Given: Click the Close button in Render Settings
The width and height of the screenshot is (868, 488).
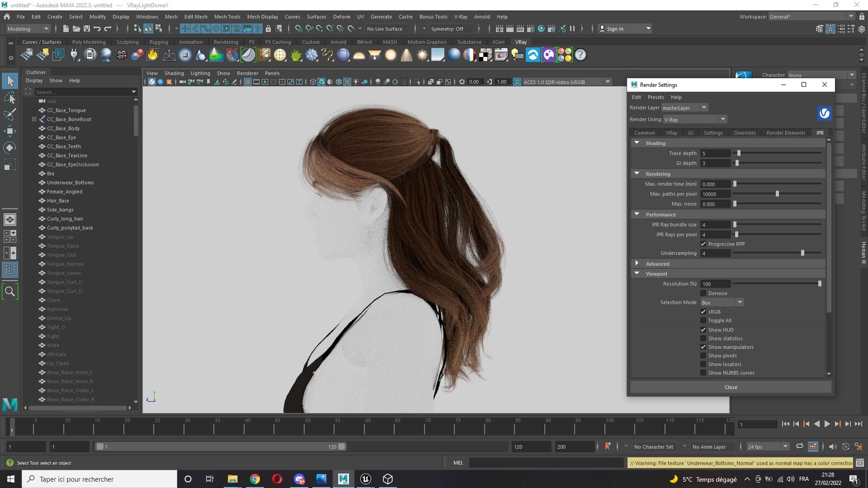Looking at the screenshot, I should (x=731, y=387).
